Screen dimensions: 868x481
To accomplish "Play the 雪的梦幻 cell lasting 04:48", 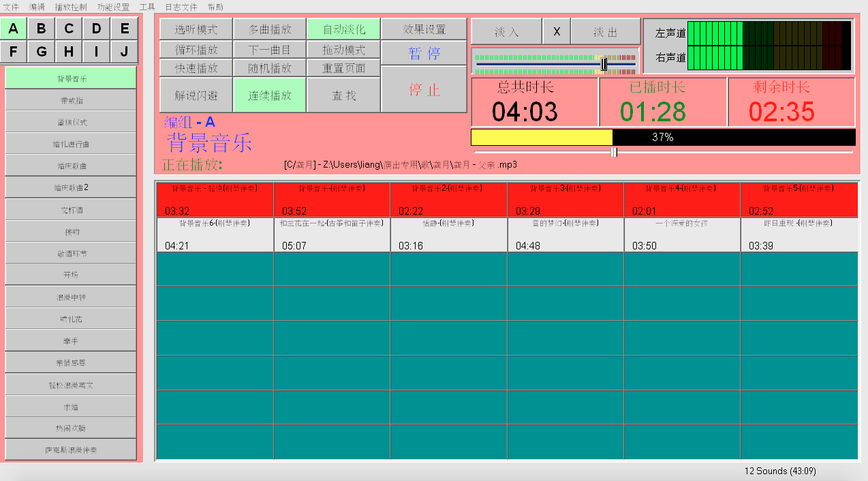I will 565,234.
